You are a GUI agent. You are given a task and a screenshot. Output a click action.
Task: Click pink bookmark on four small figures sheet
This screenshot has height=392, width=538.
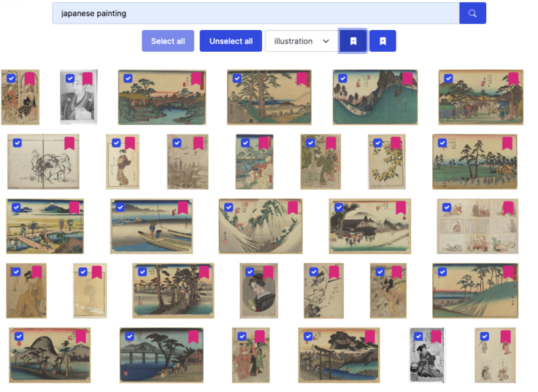[x=505, y=337]
